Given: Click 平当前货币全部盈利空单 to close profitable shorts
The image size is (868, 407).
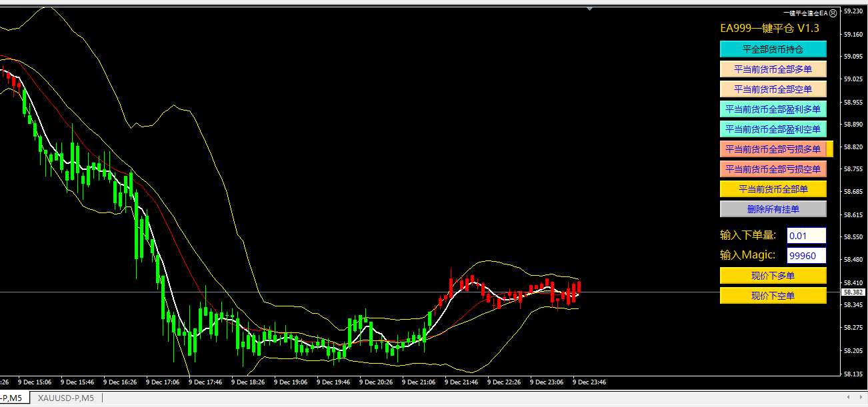Looking at the screenshot, I should pyautogui.click(x=773, y=129).
